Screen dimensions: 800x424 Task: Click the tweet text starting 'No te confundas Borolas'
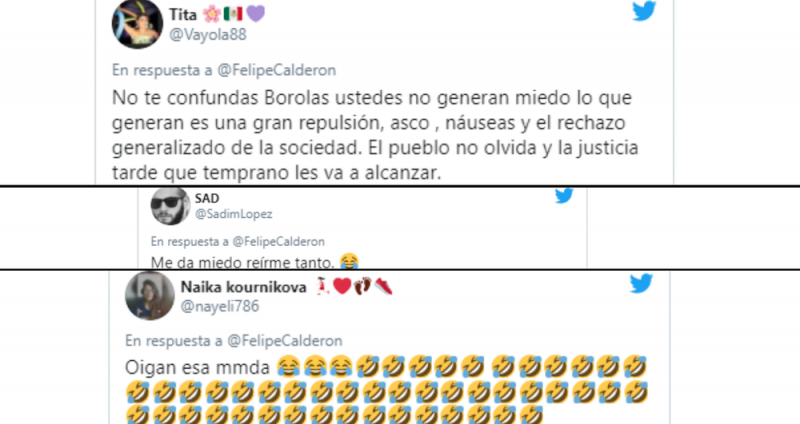pyautogui.click(x=375, y=135)
